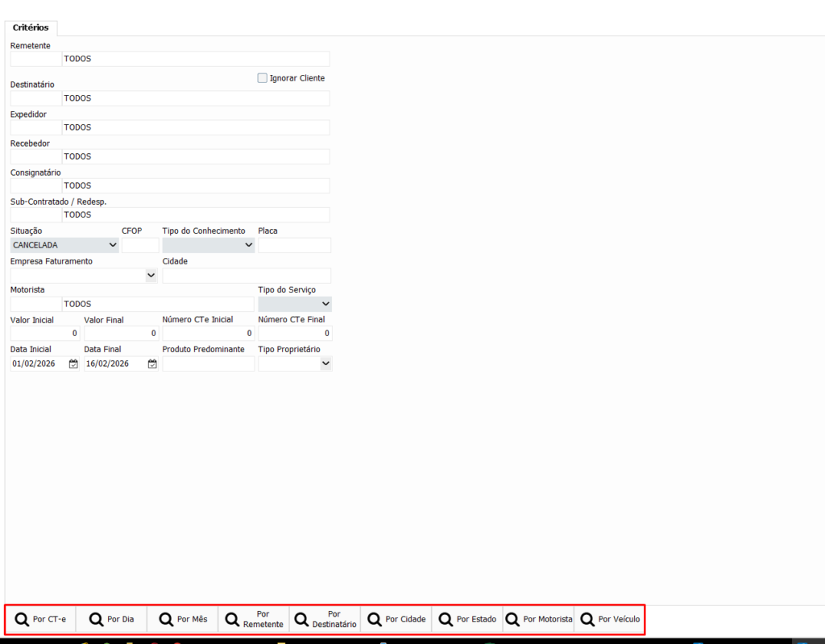
Task: Open the Tipo do Conhecimento dropdown
Action: (x=248, y=245)
